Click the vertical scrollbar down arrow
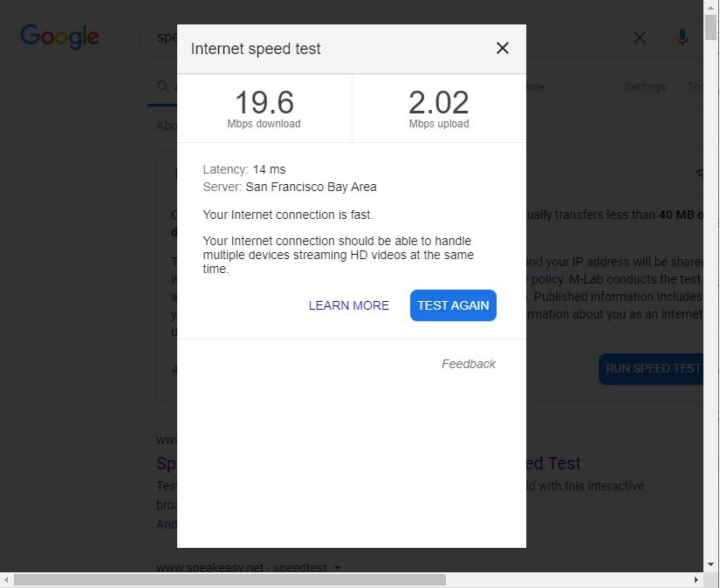720x588 pixels. (710, 564)
